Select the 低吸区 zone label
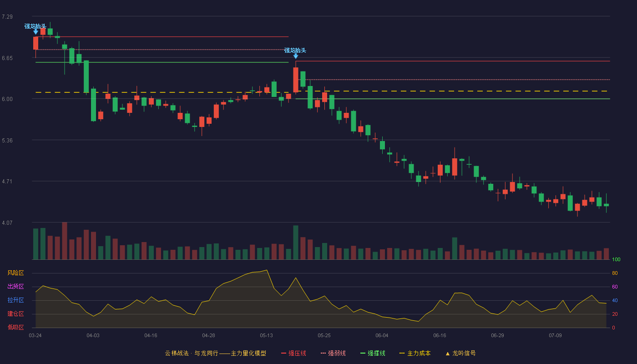 coord(15,327)
